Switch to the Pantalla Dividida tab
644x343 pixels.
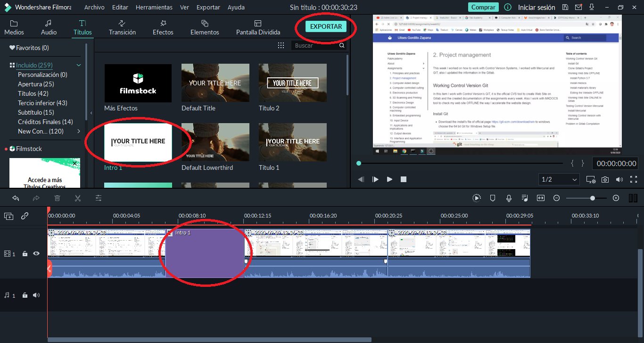point(258,28)
